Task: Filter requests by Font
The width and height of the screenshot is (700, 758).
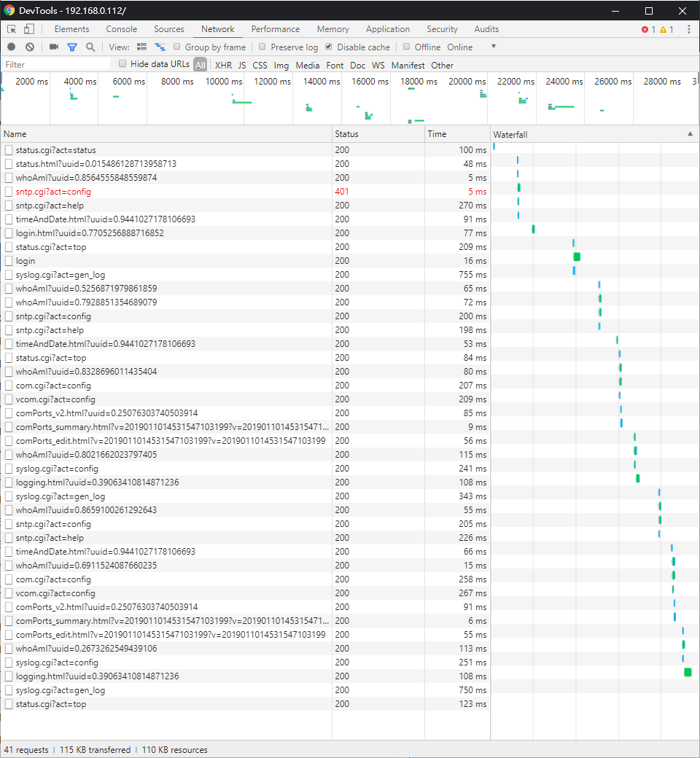Action: (x=335, y=66)
